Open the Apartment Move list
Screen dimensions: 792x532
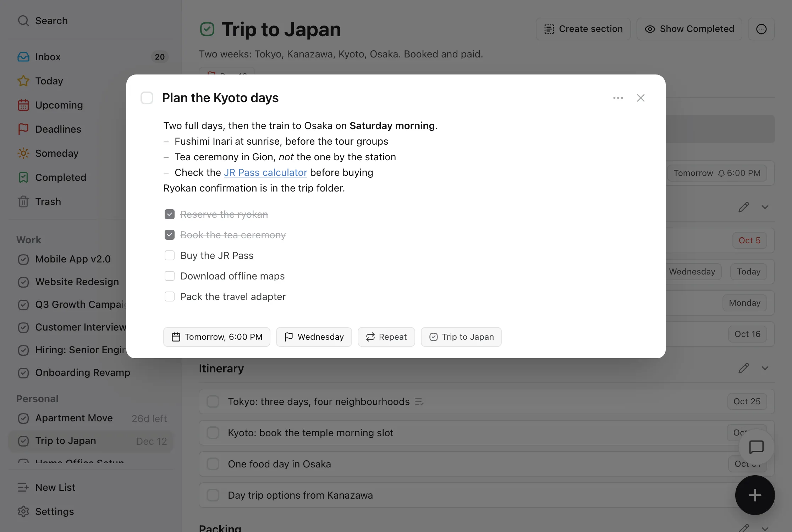pyautogui.click(x=91, y=418)
